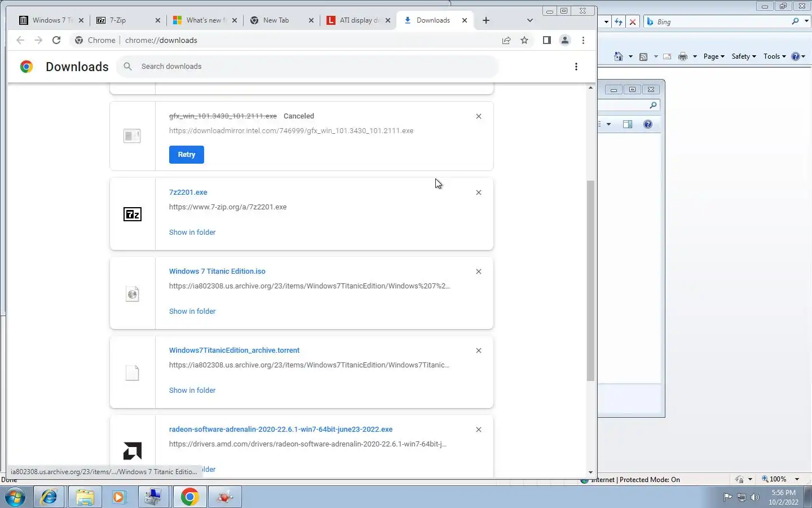Viewport: 812px width, 508px height.
Task: Click the Internet Explorer Print icon
Action: click(x=683, y=56)
